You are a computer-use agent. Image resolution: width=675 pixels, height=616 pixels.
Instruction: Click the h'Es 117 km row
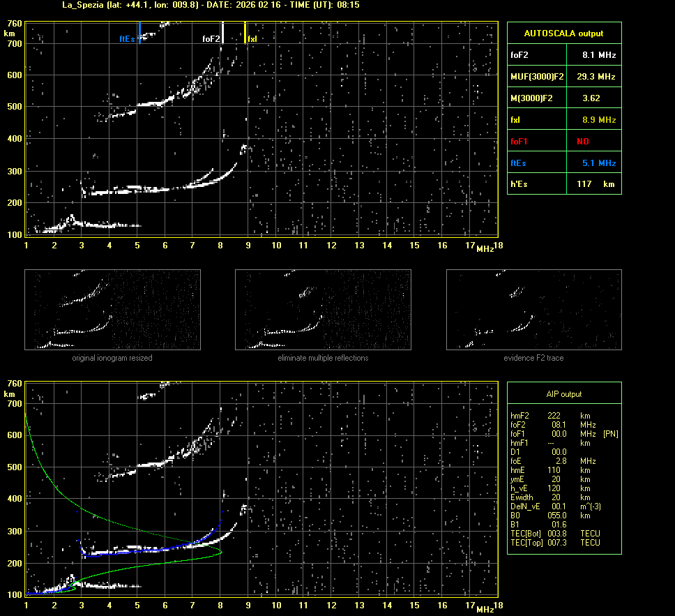tap(563, 184)
